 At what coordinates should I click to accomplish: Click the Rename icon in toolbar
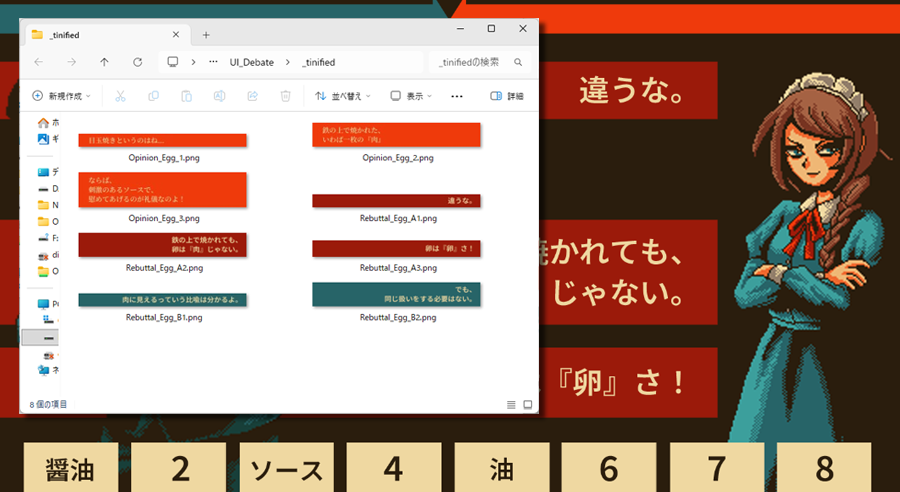(x=219, y=96)
